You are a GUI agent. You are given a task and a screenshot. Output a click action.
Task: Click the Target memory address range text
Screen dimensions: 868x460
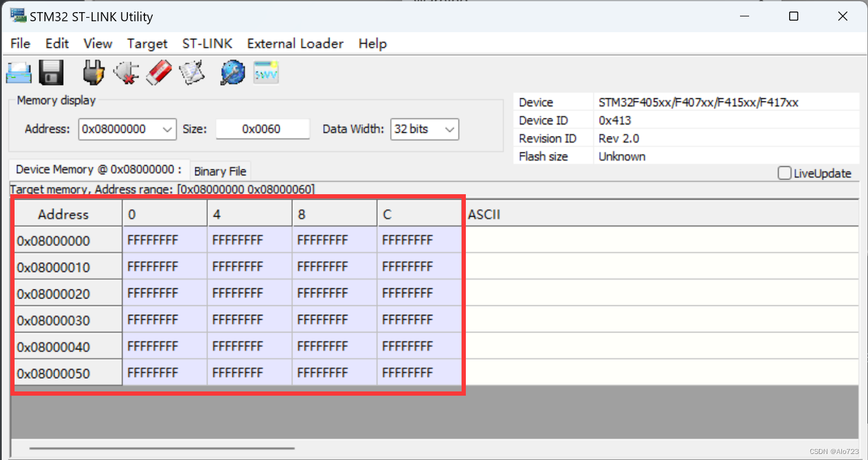(x=163, y=189)
